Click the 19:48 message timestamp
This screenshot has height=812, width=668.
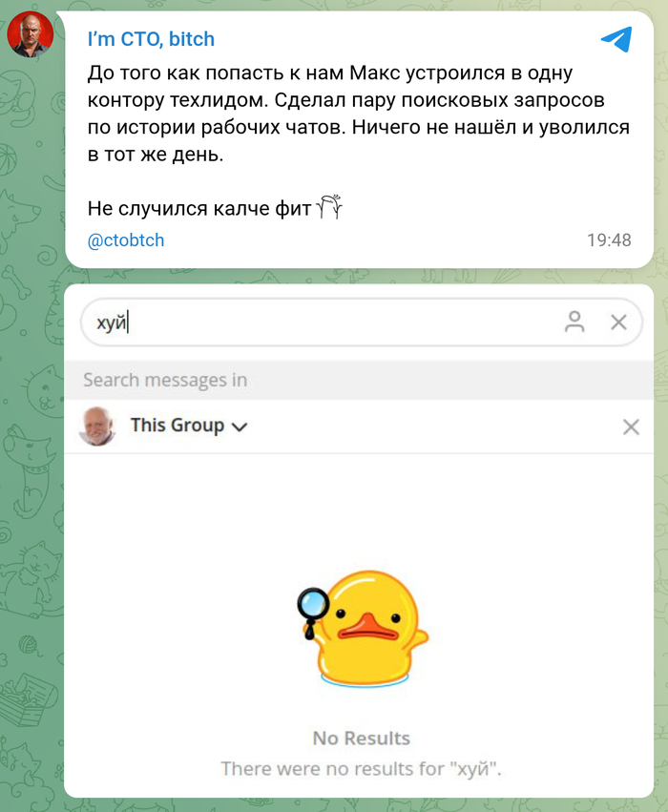pos(609,240)
